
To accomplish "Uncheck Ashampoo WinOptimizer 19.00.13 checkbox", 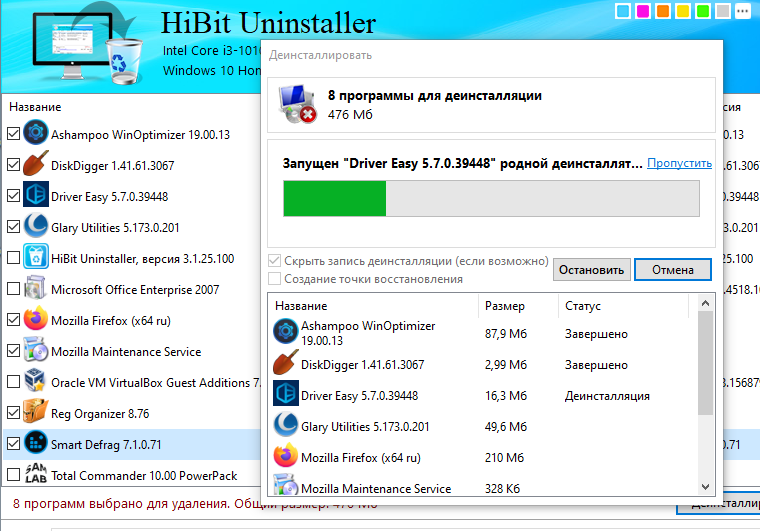I will click(14, 133).
